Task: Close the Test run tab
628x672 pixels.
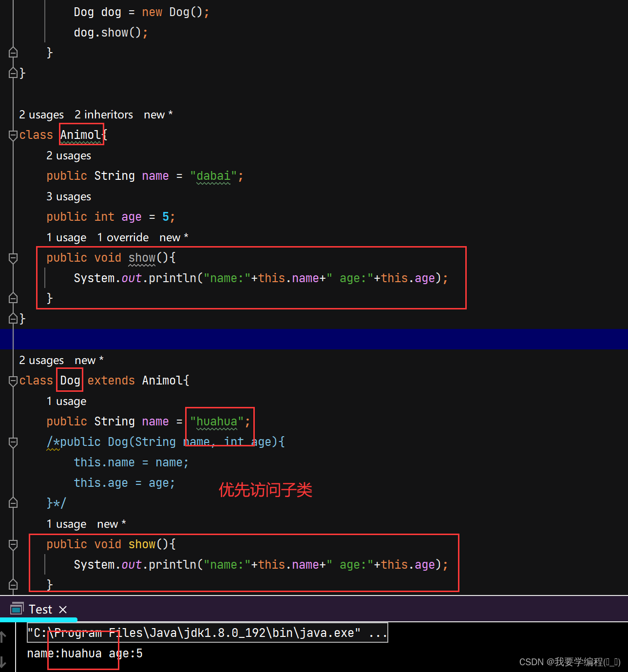Action: point(63,610)
